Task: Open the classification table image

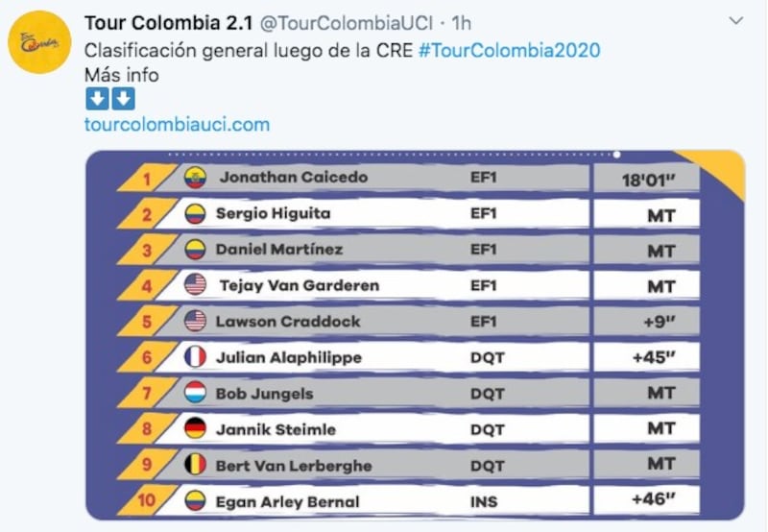Action: 416,335
